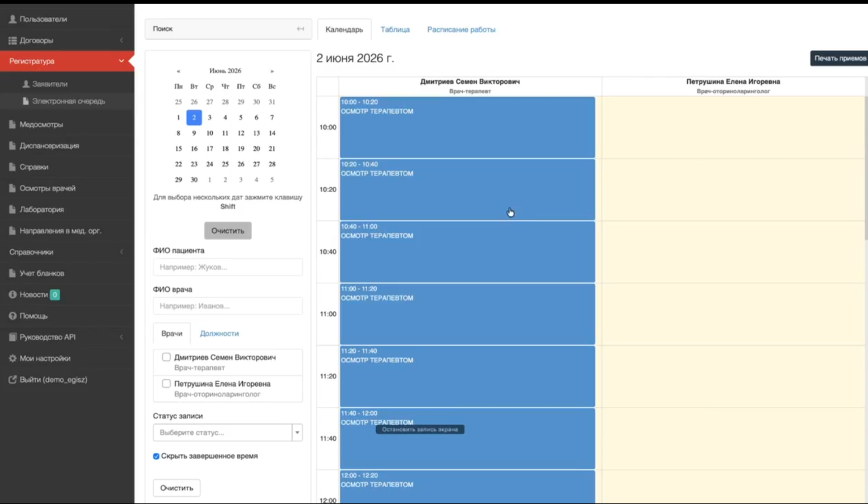
Task: Check Петрушина Елена Игоревна checkbox
Action: pyautogui.click(x=166, y=383)
